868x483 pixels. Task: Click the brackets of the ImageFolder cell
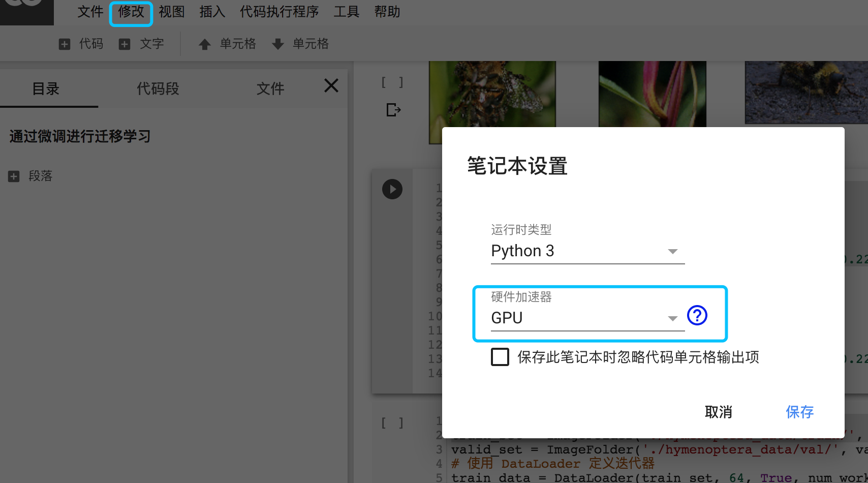(392, 423)
